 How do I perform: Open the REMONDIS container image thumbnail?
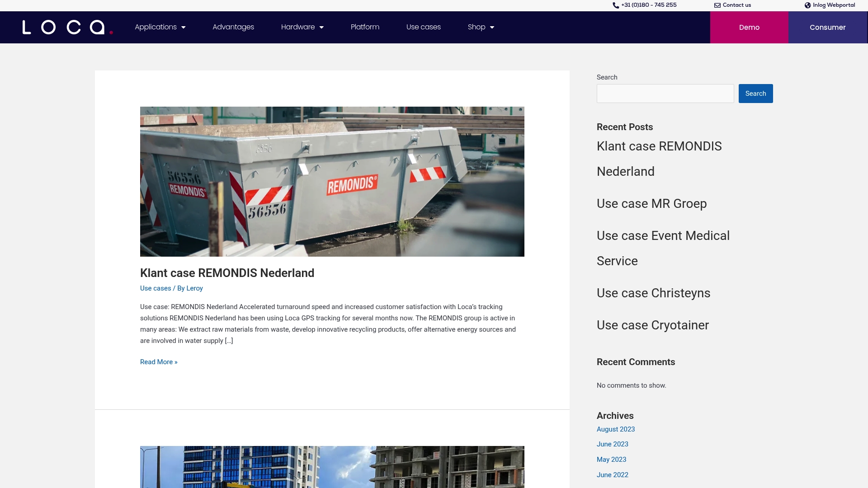(x=332, y=182)
